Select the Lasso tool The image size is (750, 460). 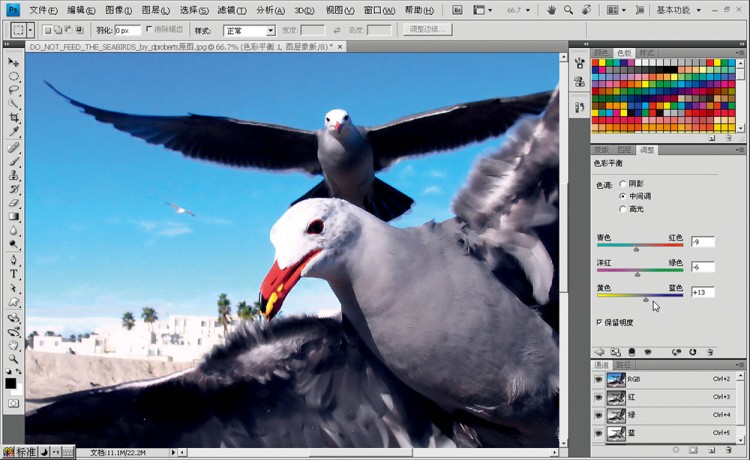tap(14, 90)
